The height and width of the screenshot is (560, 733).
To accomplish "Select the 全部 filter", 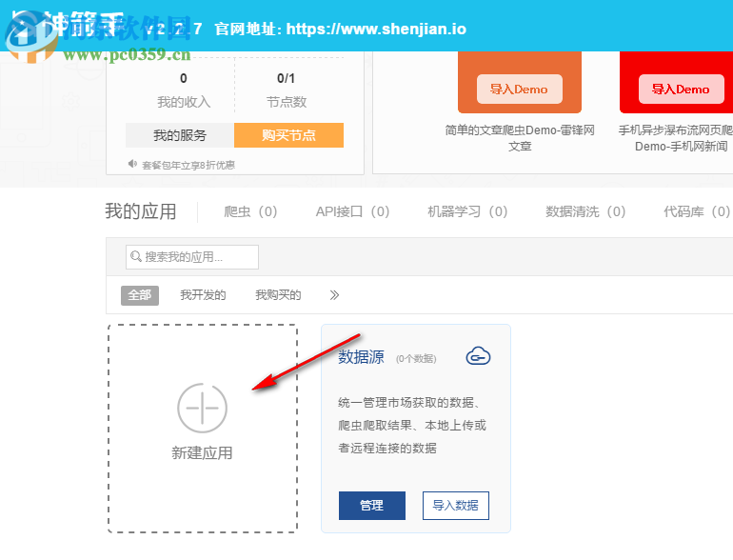I will (140, 295).
